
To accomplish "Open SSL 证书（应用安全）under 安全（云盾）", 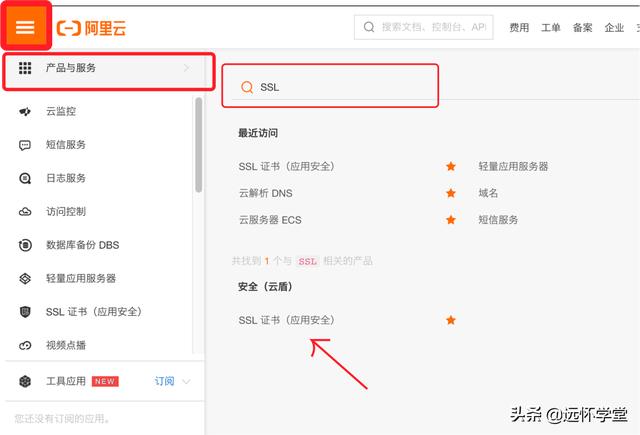I will coord(287,320).
